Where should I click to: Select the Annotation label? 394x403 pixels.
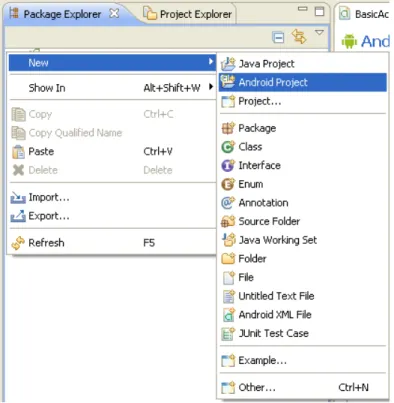click(x=263, y=203)
